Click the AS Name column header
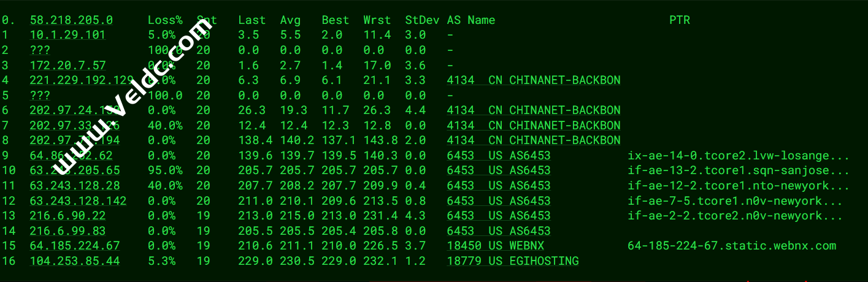The image size is (868, 282). pyautogui.click(x=470, y=20)
